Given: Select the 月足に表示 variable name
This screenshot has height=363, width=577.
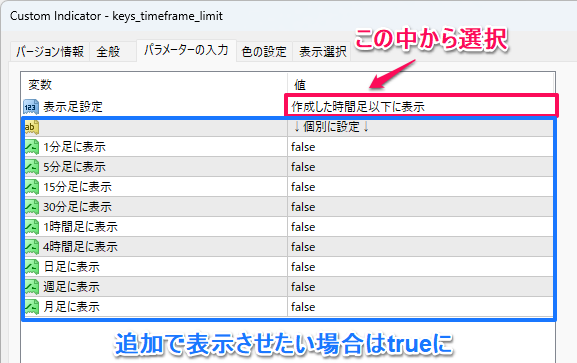Looking at the screenshot, I should [71, 307].
